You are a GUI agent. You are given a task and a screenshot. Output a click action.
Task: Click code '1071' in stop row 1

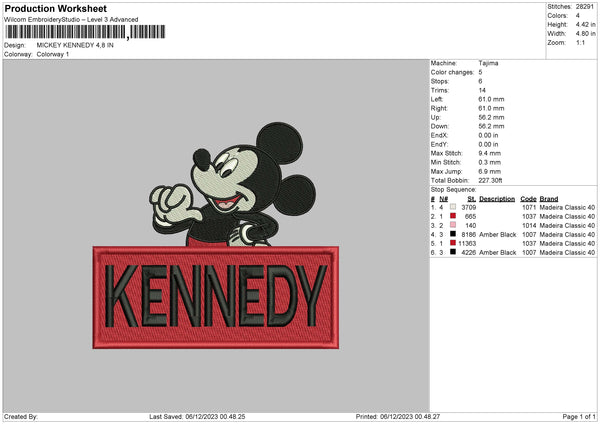(x=529, y=207)
